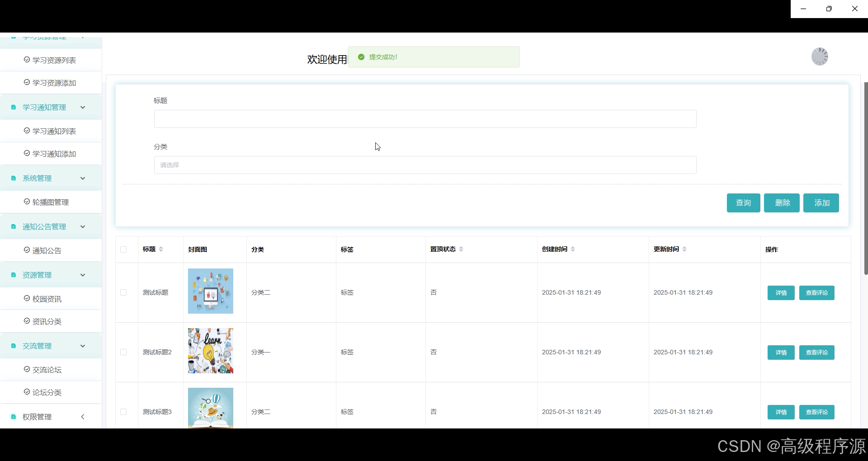Click document icon beside 通知公告管理

pyautogui.click(x=14, y=226)
